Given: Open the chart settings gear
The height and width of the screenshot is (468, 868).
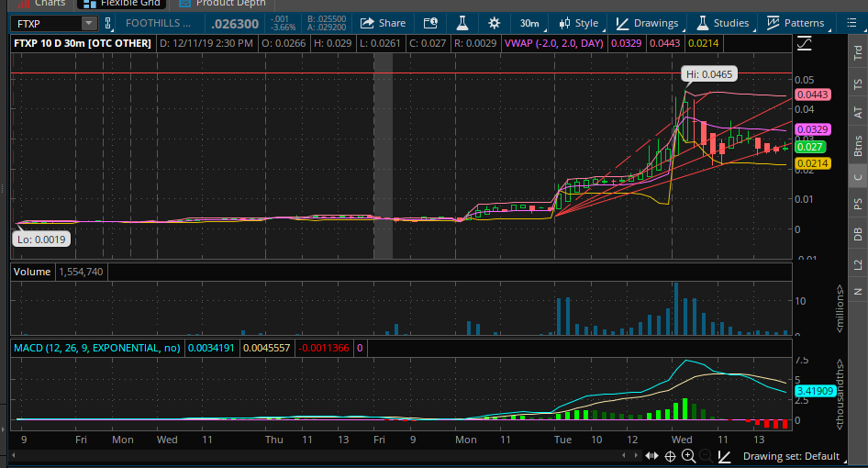Looking at the screenshot, I should tap(495, 23).
